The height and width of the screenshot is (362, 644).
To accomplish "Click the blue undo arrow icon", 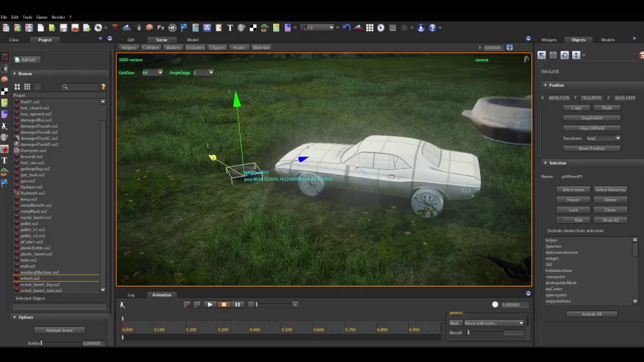I will click(x=346, y=28).
